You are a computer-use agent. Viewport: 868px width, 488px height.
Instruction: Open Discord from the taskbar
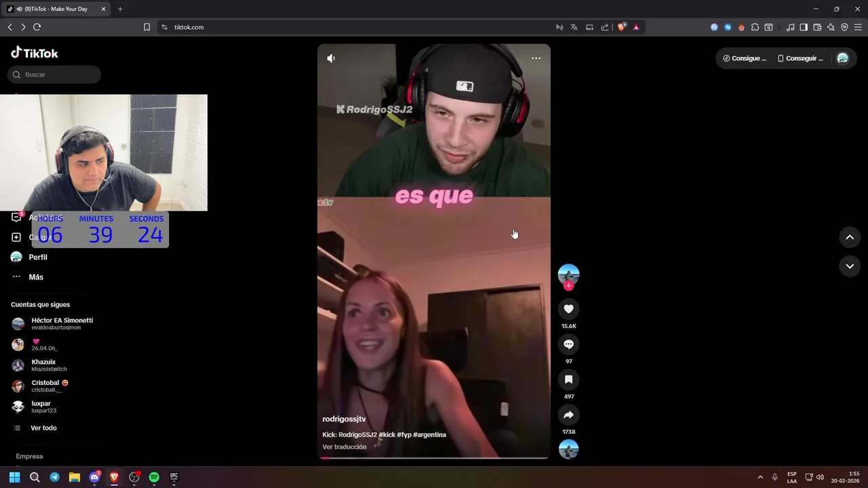coord(94,477)
